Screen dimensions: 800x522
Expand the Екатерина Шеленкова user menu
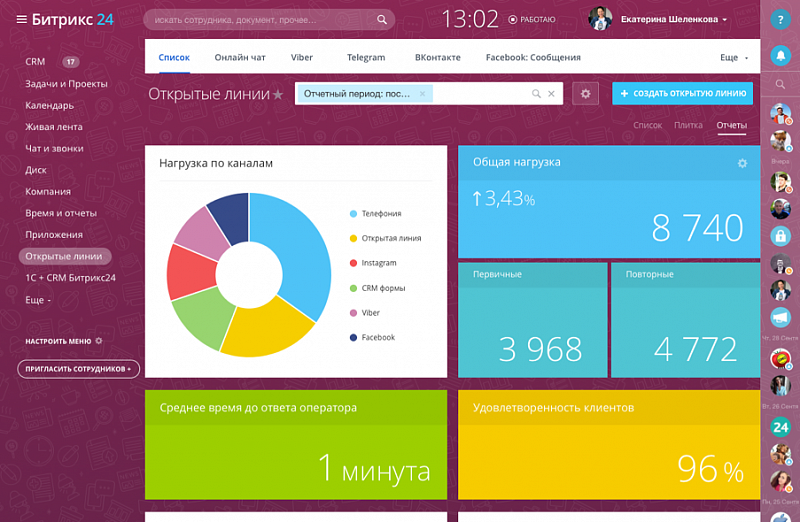click(x=724, y=19)
